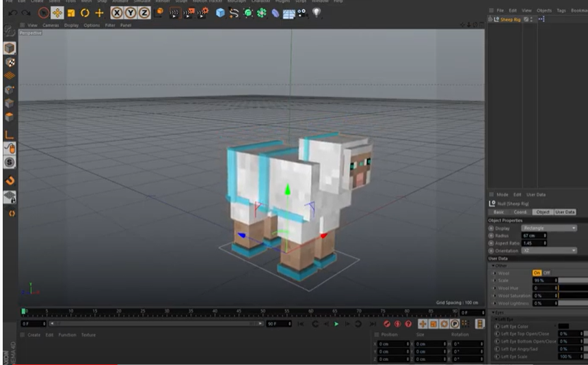Select Edges mode cube icon
This screenshot has width=588, height=365.
pyautogui.click(x=10, y=103)
